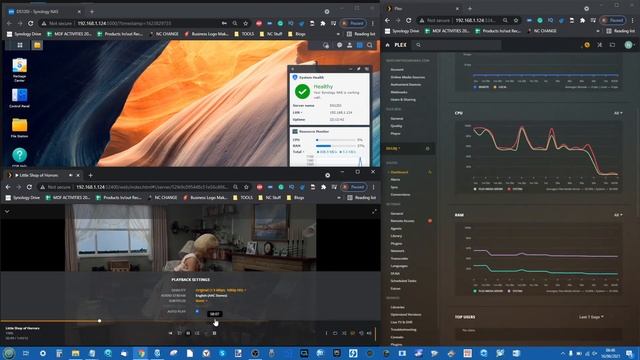Click the playback progress handle knob
Viewport: 640px width, 360px height.
click(x=100, y=321)
